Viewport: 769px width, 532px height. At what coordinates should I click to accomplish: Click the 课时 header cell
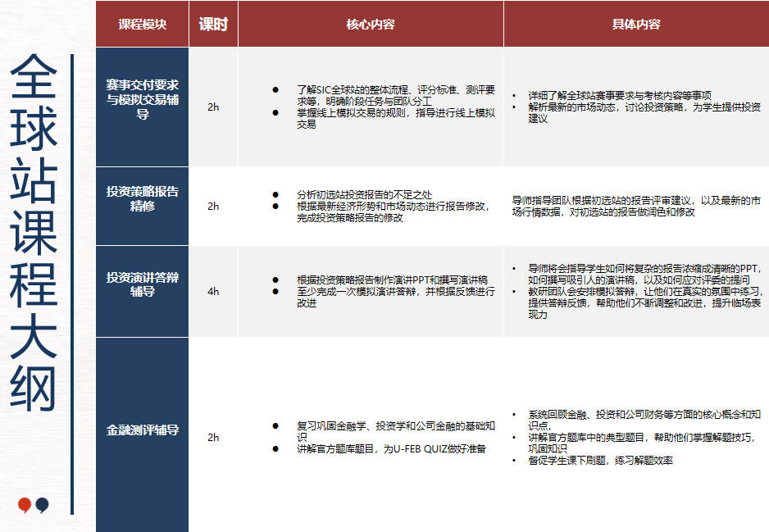click(x=214, y=24)
